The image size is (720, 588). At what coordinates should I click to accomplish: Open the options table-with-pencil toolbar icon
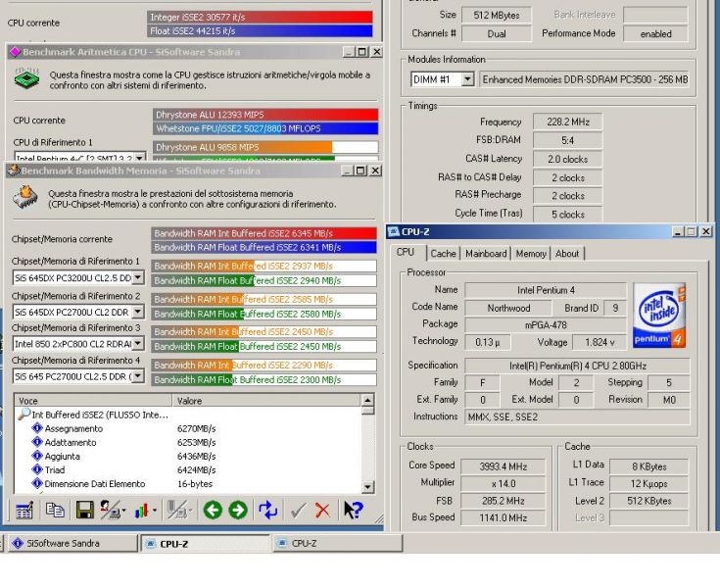tap(24, 511)
